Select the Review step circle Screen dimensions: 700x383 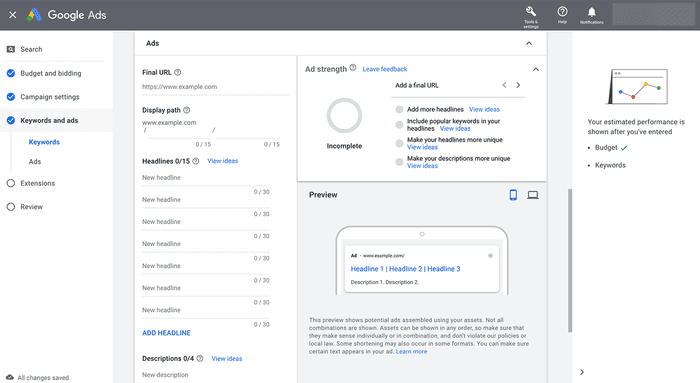coord(11,207)
